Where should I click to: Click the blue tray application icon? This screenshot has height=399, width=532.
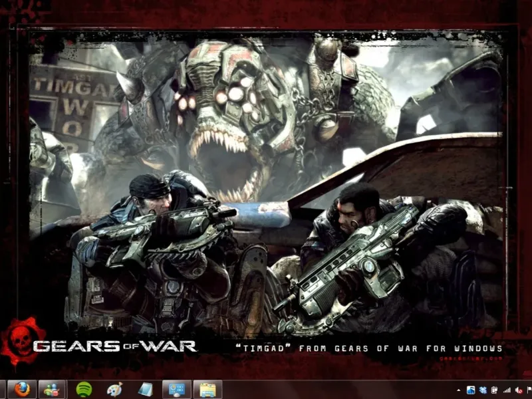coord(471,390)
